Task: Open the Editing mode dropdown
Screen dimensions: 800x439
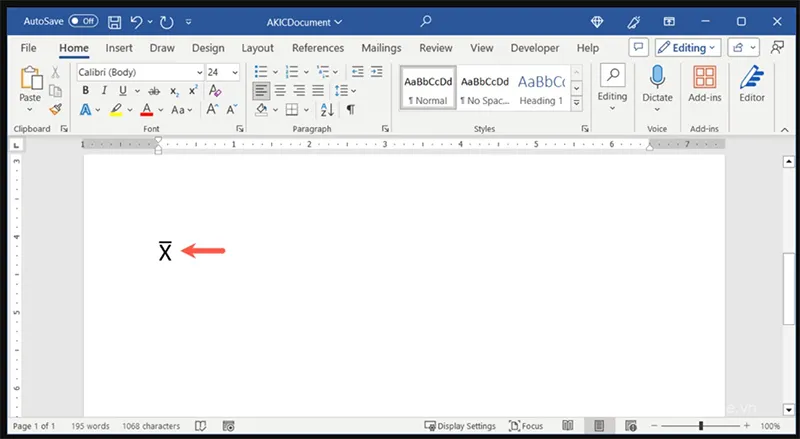Action: [x=688, y=47]
